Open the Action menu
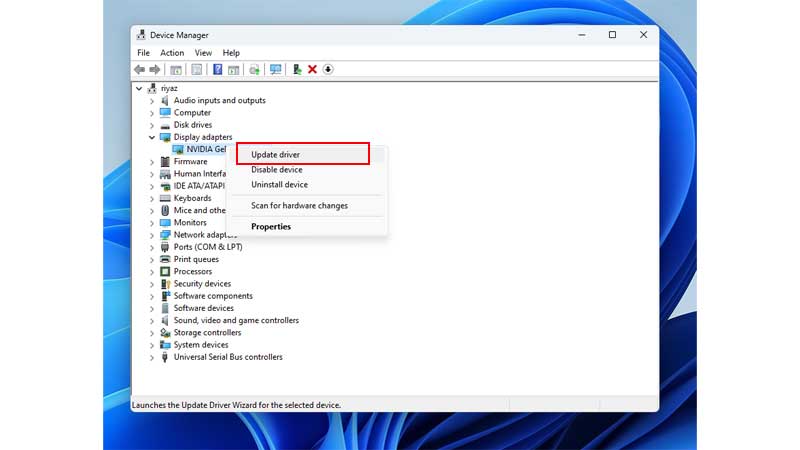This screenshot has width=800, height=450. pos(172,53)
